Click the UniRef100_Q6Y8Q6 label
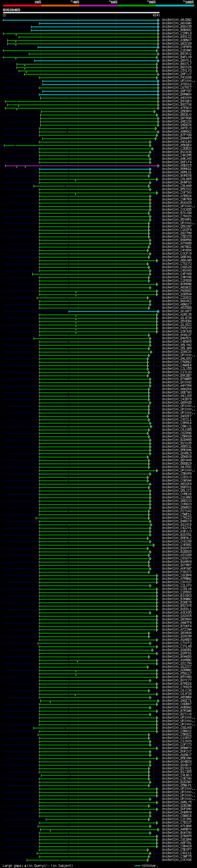The image size is (197, 868). pyautogui.click(x=177, y=118)
